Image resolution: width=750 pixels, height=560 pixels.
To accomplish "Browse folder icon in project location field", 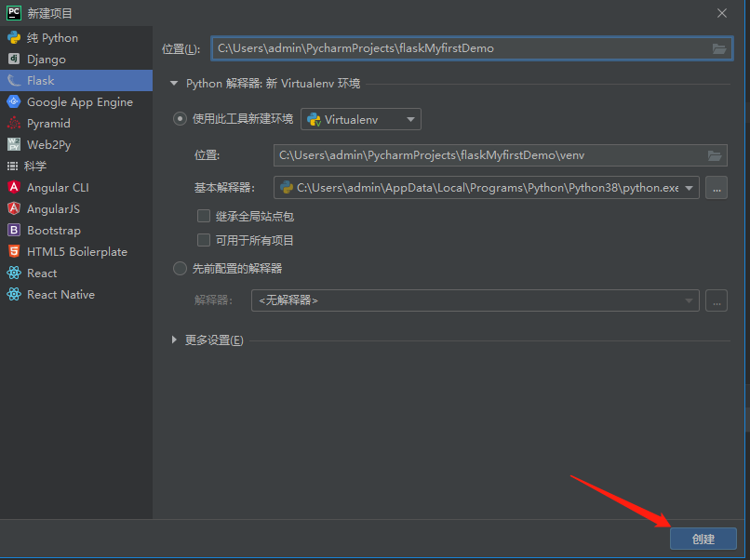I will [x=719, y=48].
